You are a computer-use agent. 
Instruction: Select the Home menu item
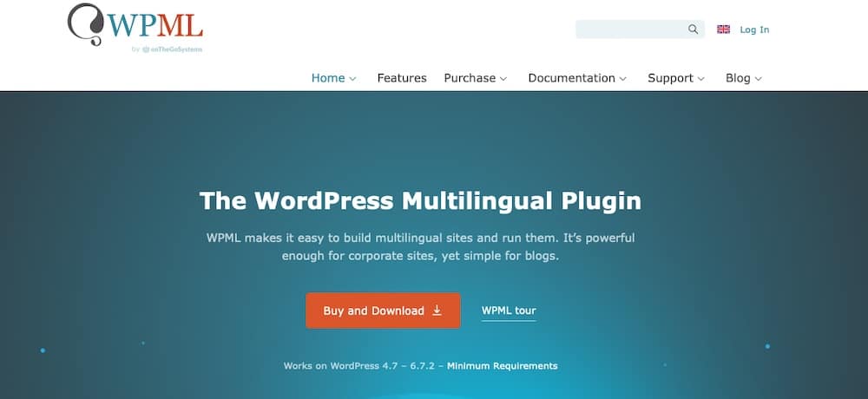[328, 78]
